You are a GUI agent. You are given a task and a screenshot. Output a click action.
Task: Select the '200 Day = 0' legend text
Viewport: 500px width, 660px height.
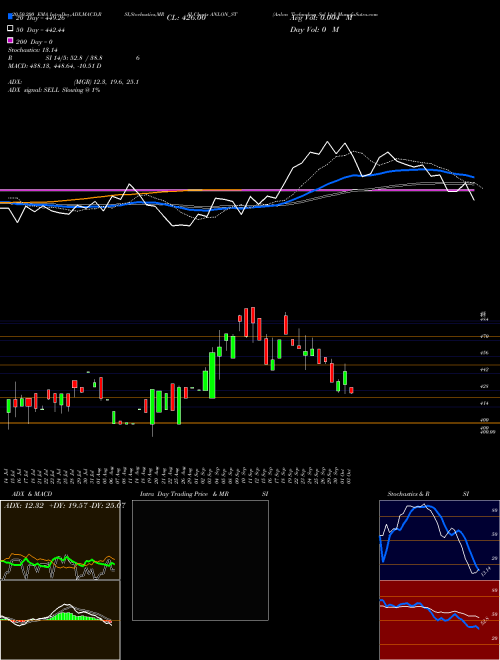(35, 42)
